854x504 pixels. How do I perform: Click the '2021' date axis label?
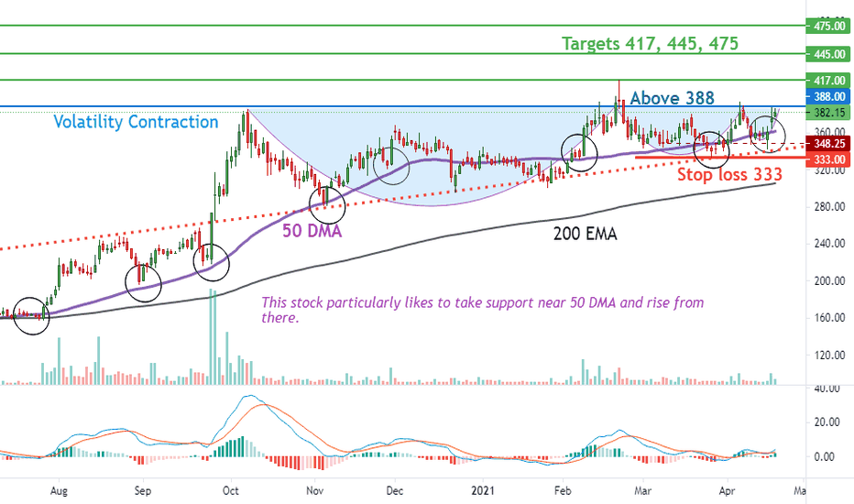coord(483,491)
